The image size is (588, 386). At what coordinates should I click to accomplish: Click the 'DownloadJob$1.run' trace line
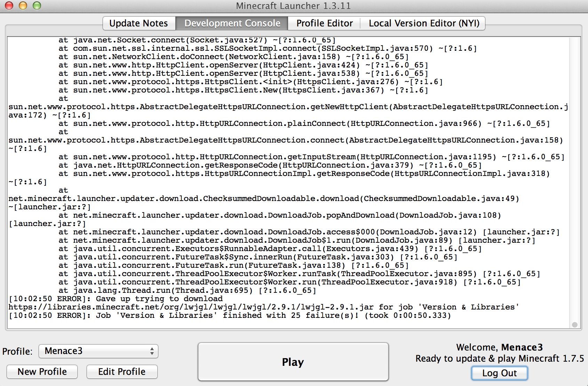pyautogui.click(x=297, y=240)
